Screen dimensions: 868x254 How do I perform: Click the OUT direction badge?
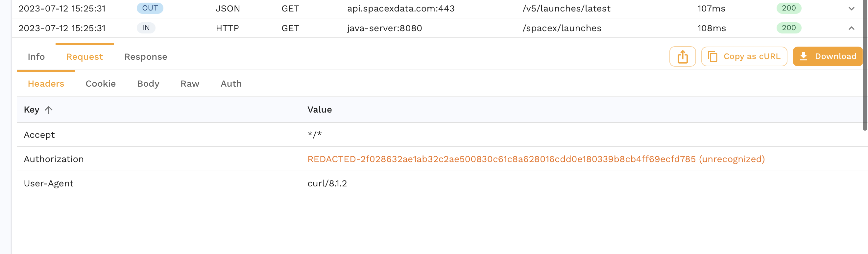150,9
